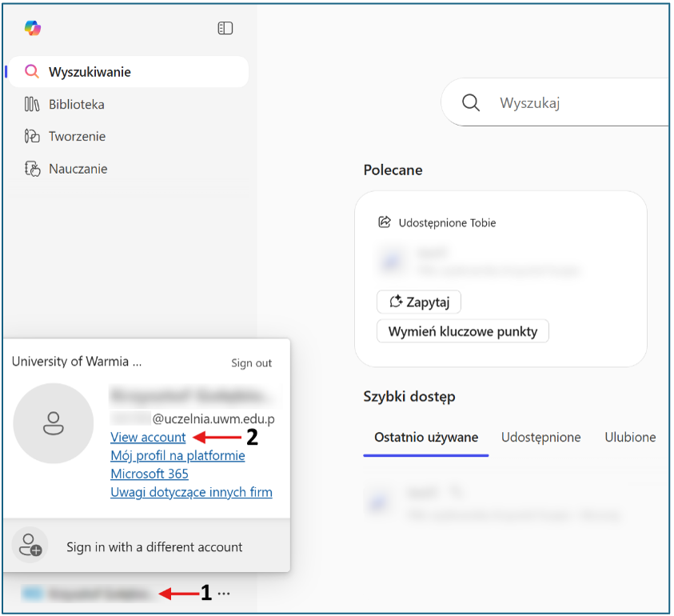
Task: Click the Sign out link
Action: click(x=251, y=362)
